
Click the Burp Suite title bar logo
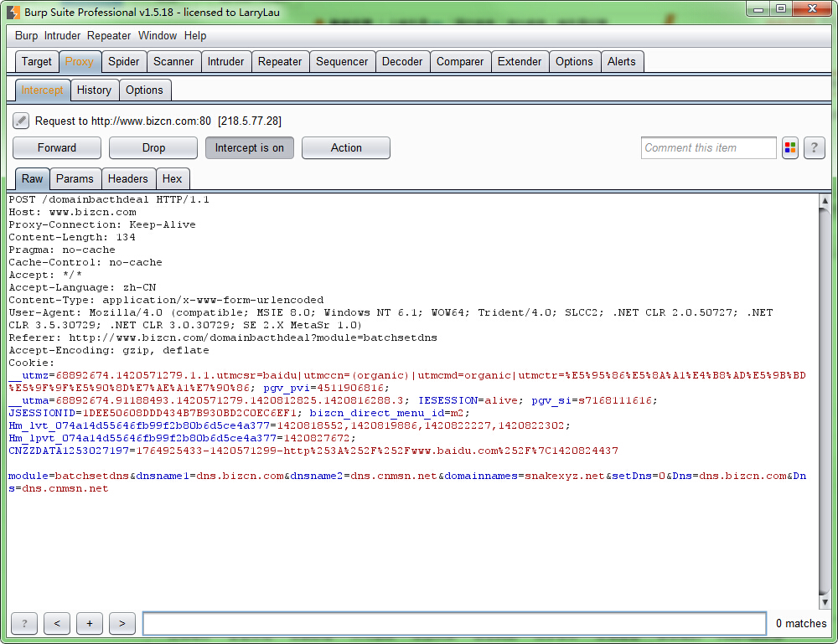pos(13,12)
